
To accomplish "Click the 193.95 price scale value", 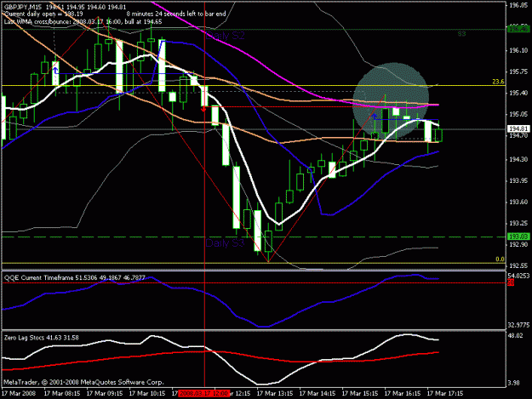I will [518, 180].
